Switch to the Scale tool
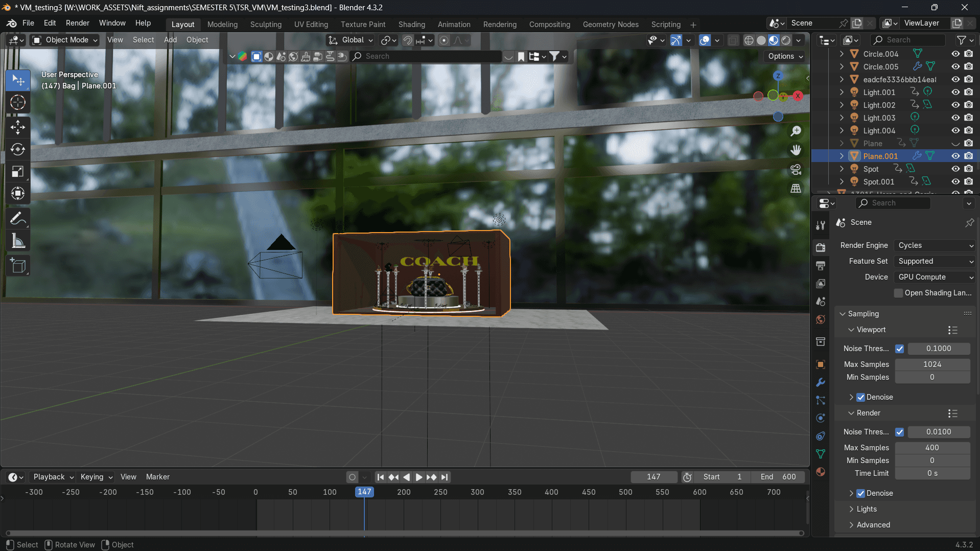980x551 pixels. [18, 171]
